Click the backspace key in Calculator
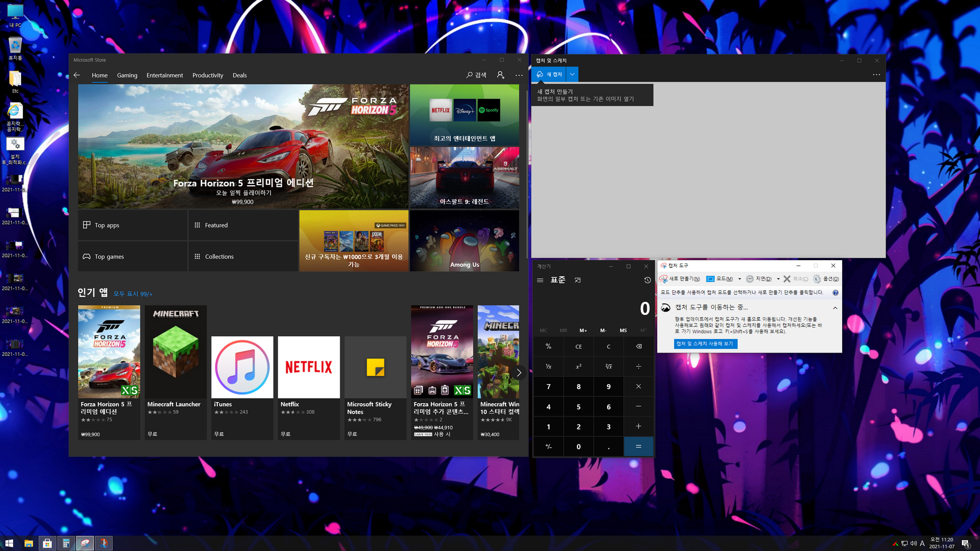980x551 pixels. (x=638, y=347)
